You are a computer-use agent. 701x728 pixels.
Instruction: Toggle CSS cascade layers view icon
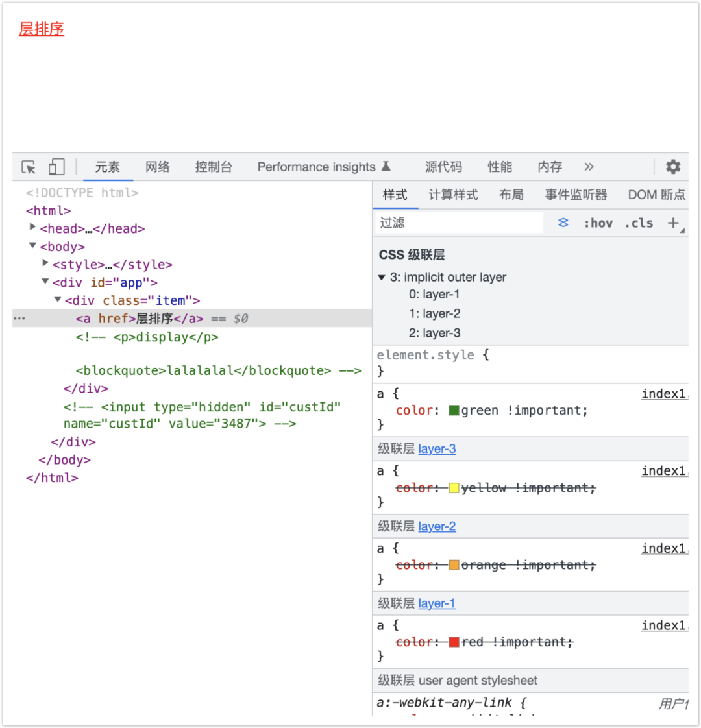click(563, 223)
